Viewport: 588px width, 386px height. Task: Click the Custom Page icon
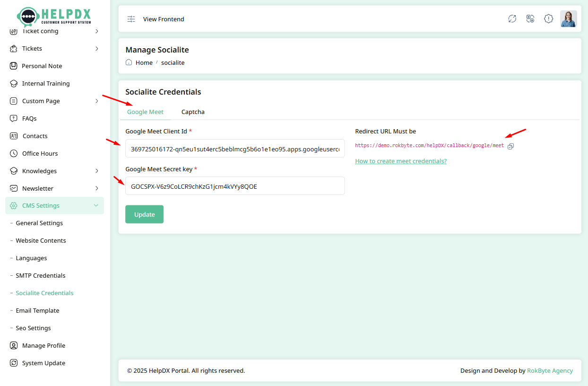click(13, 101)
